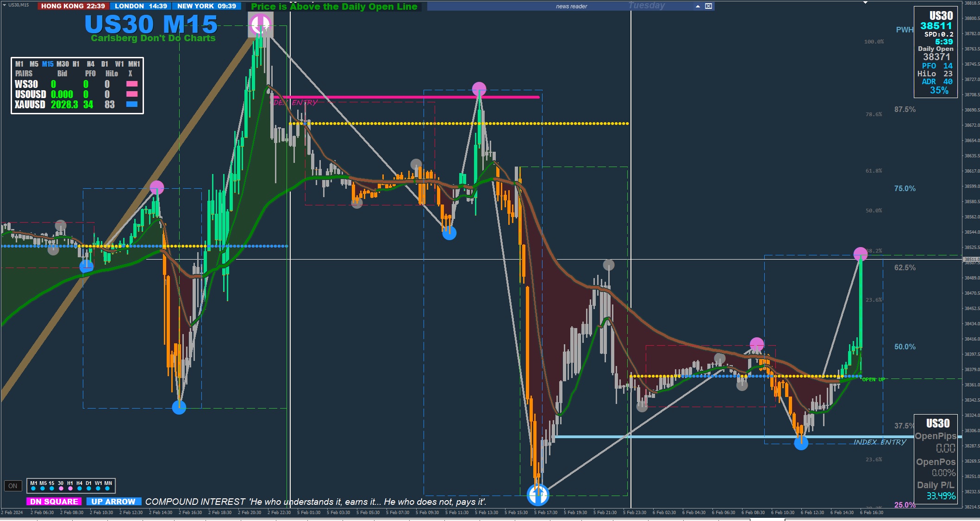Select the USOUSD pair in the pairs panel
Viewport: 980px width, 521px height.
click(x=31, y=94)
